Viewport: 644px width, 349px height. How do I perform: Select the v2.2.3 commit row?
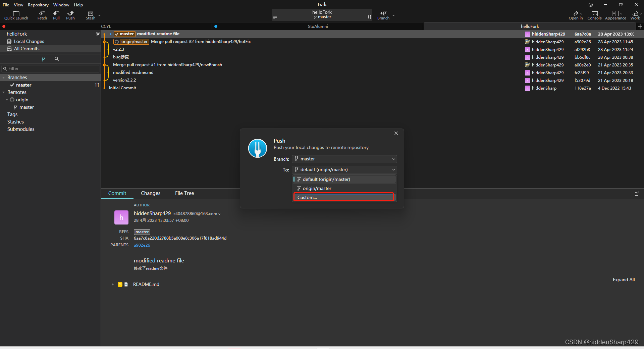pyautogui.click(x=372, y=49)
